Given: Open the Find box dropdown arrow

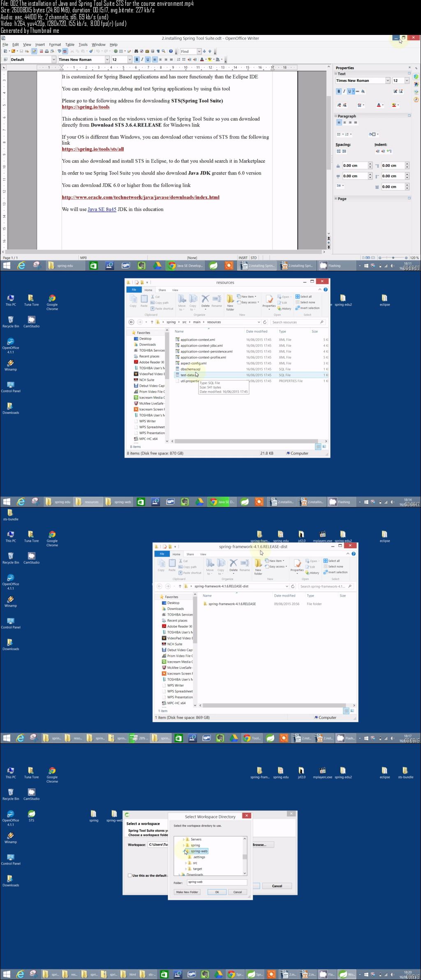Looking at the screenshot, I should point(199,51).
